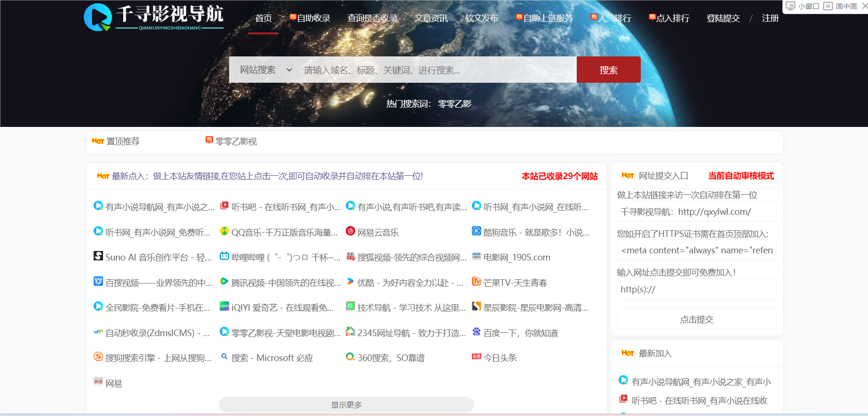Click 听书吧 entry in 最新加入 sidebar

pyautogui.click(x=700, y=400)
